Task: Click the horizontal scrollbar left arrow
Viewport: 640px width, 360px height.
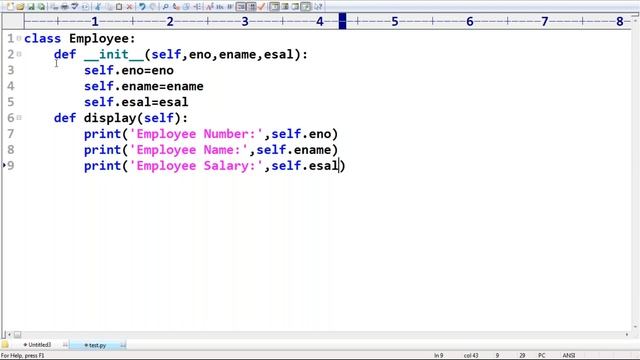Action: click(x=9, y=335)
